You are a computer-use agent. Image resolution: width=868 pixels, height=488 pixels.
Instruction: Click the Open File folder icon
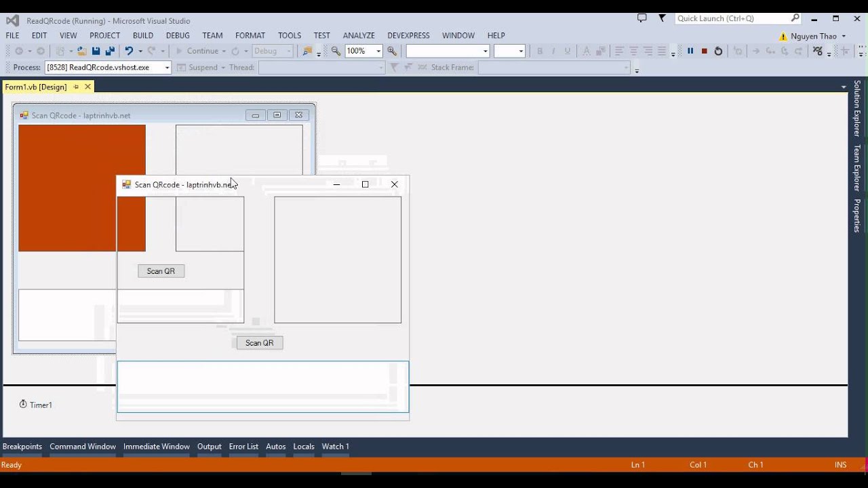(81, 51)
